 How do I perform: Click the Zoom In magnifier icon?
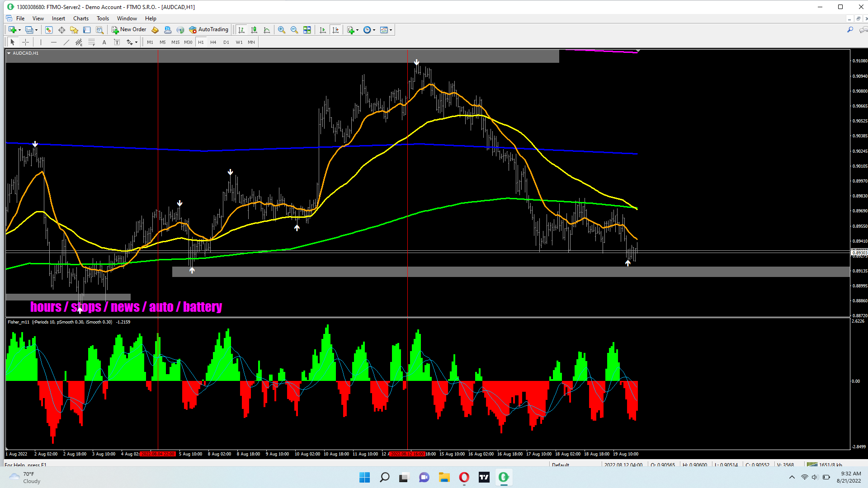pyautogui.click(x=282, y=30)
